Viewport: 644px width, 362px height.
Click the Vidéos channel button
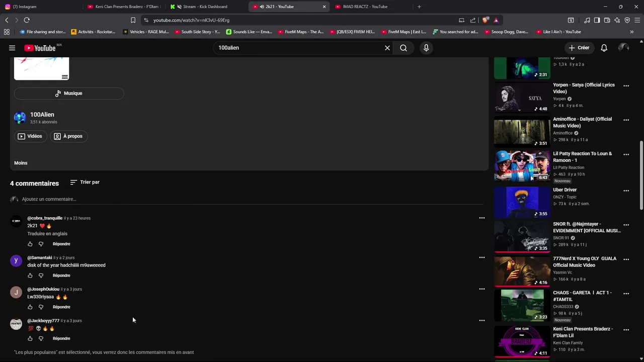point(30,136)
